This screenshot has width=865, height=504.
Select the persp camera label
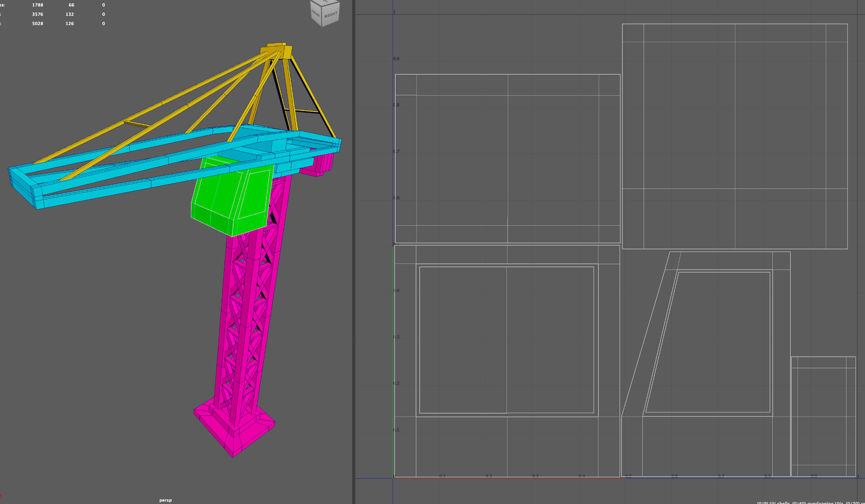pyautogui.click(x=166, y=500)
